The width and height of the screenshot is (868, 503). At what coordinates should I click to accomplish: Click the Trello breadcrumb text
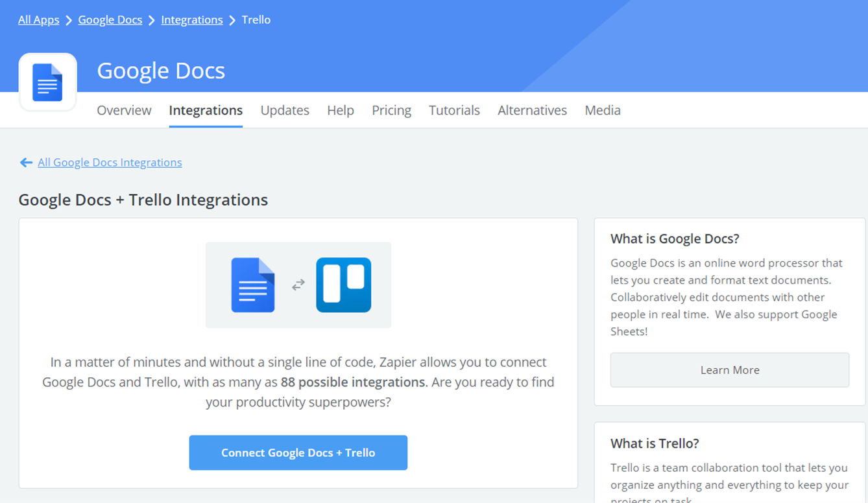click(256, 20)
